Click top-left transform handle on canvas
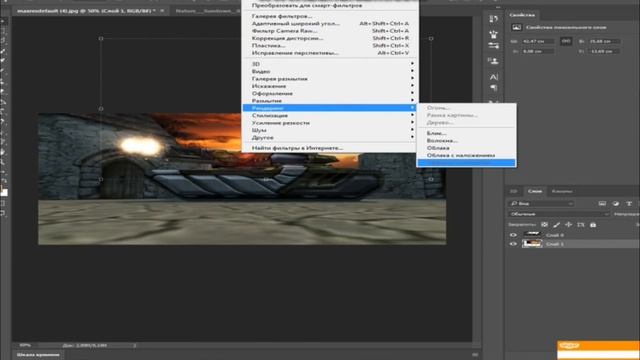Screen dimensions: 640x360 click(101, 38)
